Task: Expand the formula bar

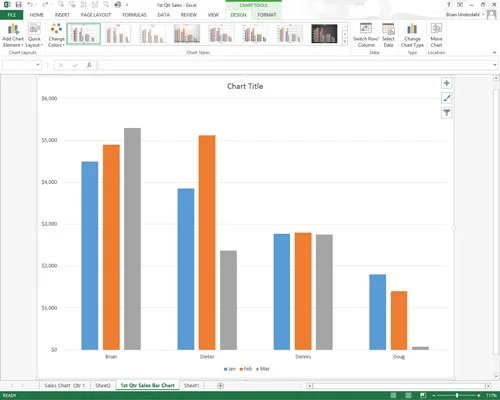Action: (495, 65)
